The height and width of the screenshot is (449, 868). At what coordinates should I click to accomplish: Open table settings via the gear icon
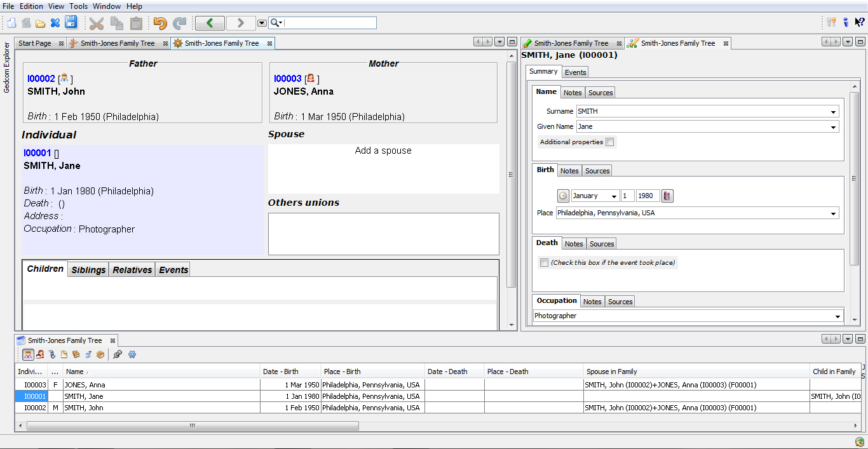[132, 354]
